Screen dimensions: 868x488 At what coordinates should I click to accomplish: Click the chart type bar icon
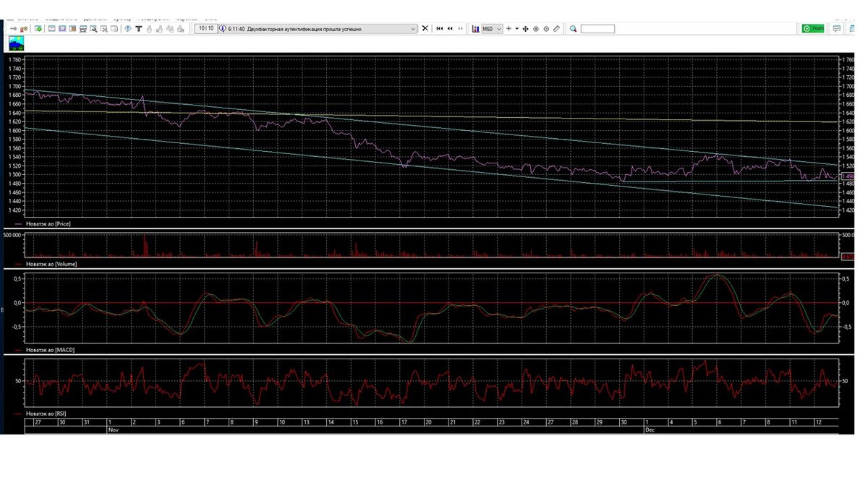[x=476, y=29]
